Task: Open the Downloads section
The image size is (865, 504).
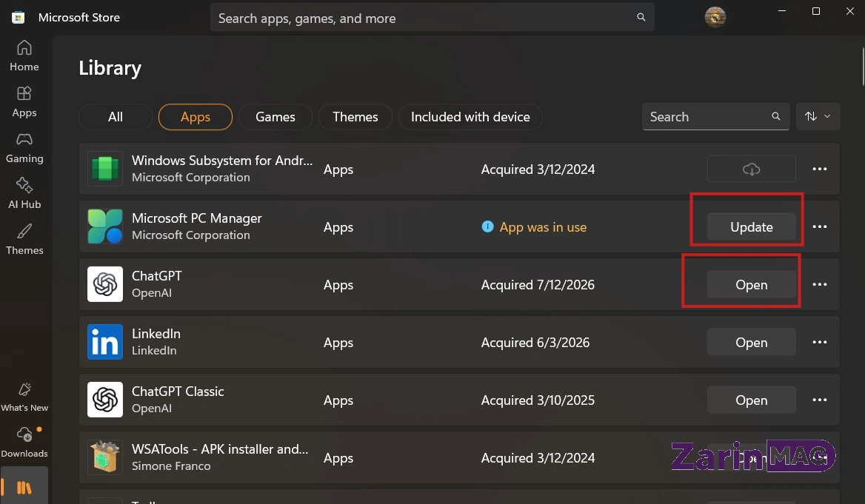Action: click(x=24, y=443)
